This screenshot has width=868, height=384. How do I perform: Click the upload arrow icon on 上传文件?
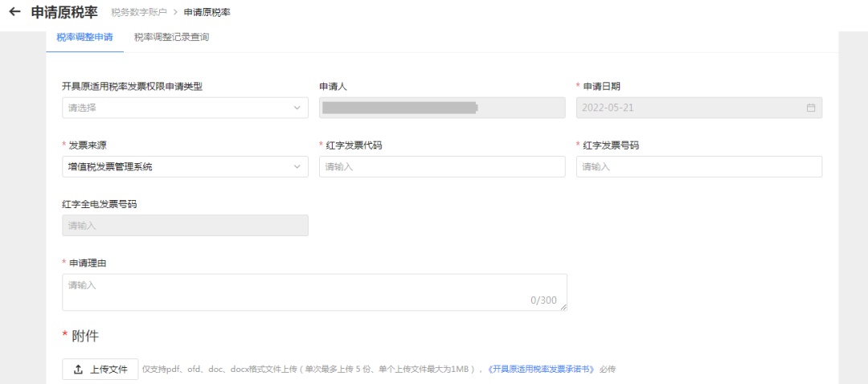point(78,370)
